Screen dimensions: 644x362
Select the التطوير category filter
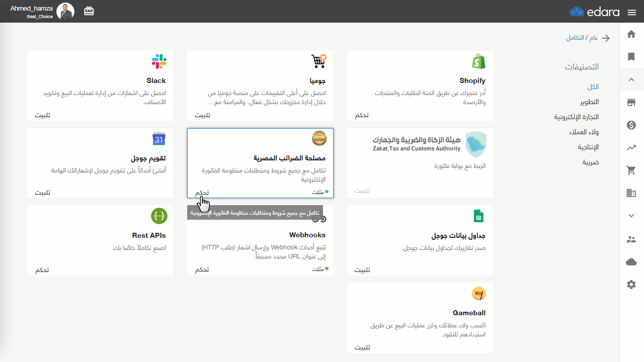click(589, 102)
